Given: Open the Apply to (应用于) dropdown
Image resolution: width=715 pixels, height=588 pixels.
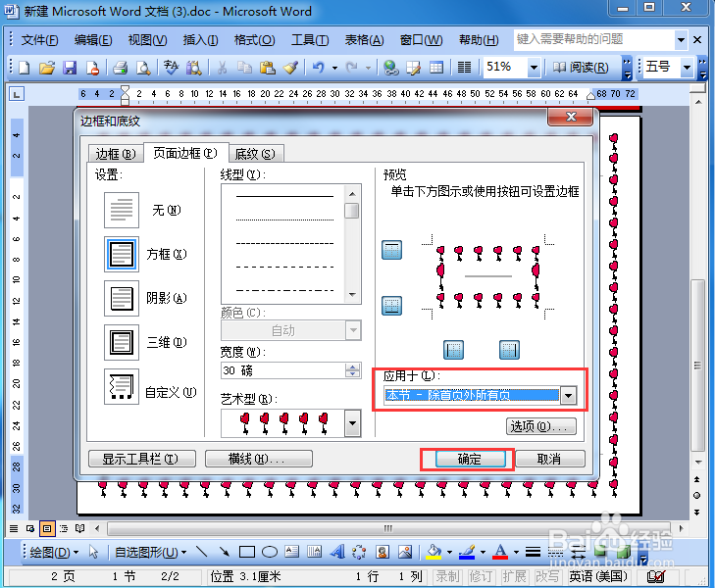Looking at the screenshot, I should (x=568, y=395).
